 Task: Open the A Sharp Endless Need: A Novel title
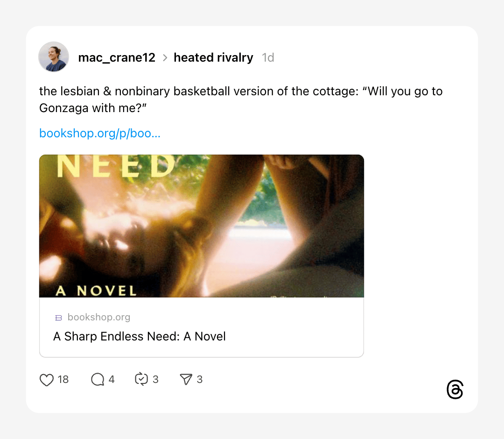pos(140,336)
